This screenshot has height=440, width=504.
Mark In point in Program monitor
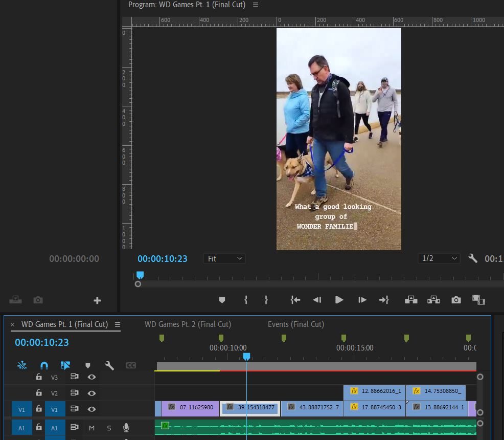[246, 300]
